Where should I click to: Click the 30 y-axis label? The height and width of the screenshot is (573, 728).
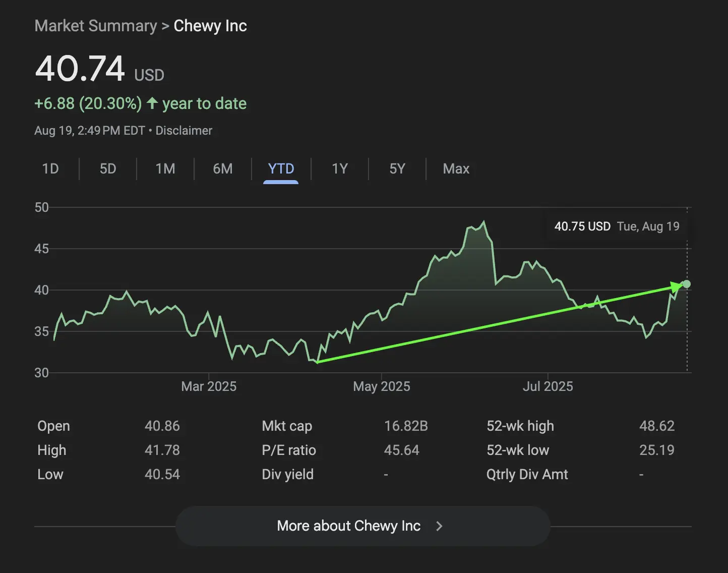(x=42, y=373)
